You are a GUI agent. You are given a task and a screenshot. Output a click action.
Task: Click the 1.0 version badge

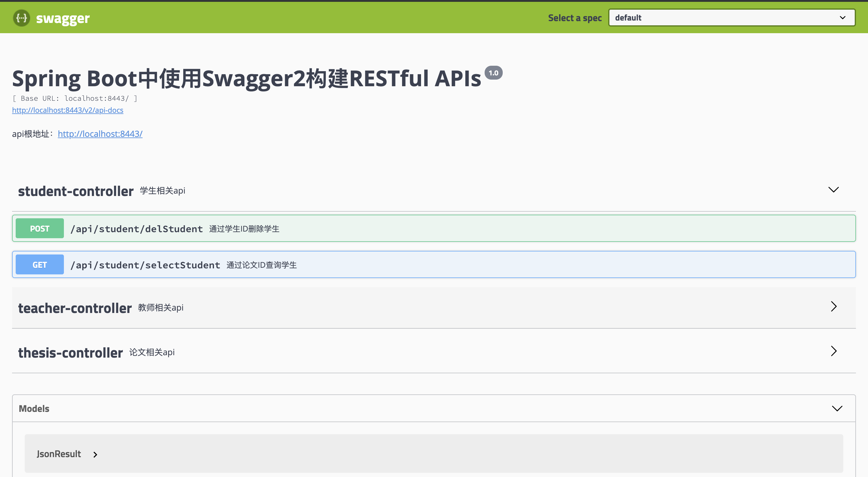point(493,73)
